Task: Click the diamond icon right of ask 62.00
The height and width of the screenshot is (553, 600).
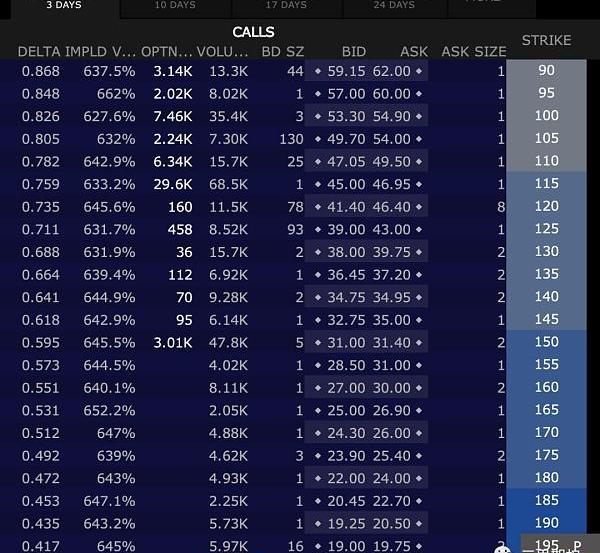Action: 418,72
